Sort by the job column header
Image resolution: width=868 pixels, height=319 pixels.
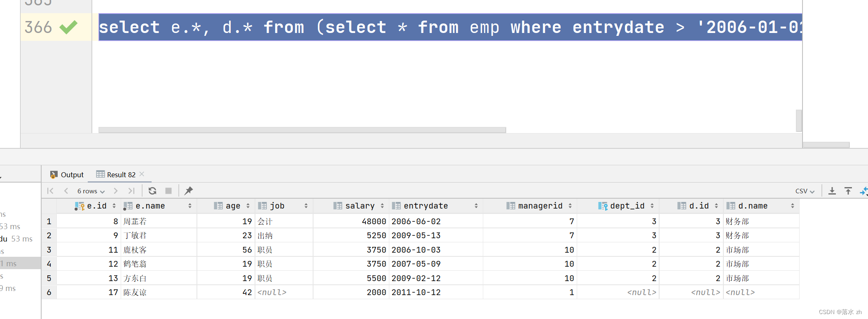point(284,206)
